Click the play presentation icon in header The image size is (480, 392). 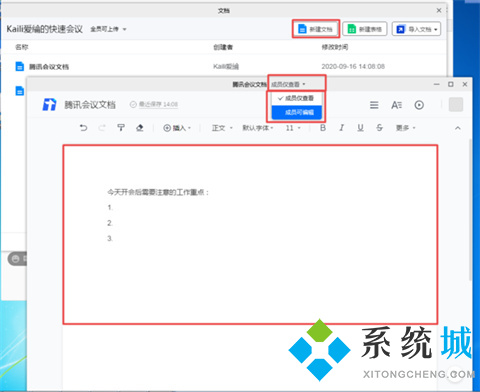[x=419, y=105]
